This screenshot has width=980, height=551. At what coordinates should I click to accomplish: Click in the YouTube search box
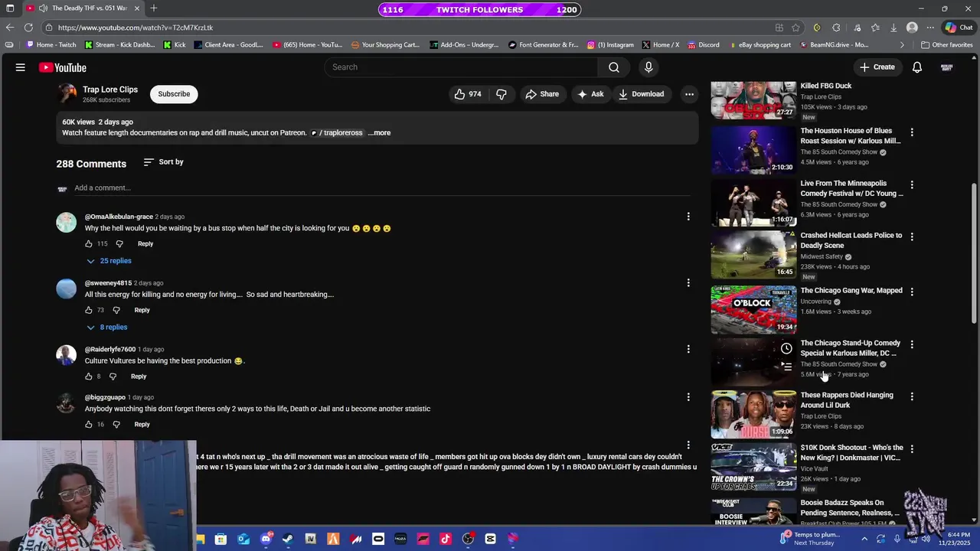[462, 67]
